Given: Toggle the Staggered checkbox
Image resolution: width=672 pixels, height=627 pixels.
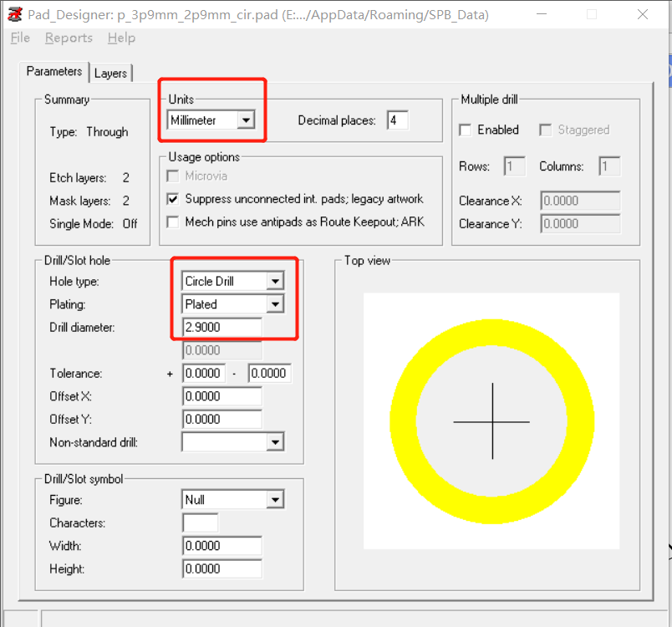Looking at the screenshot, I should pos(545,130).
